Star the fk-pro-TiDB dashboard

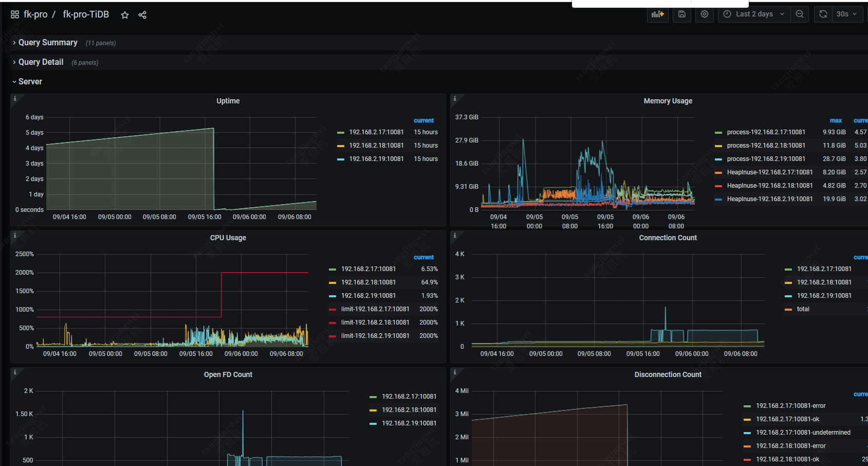click(124, 15)
